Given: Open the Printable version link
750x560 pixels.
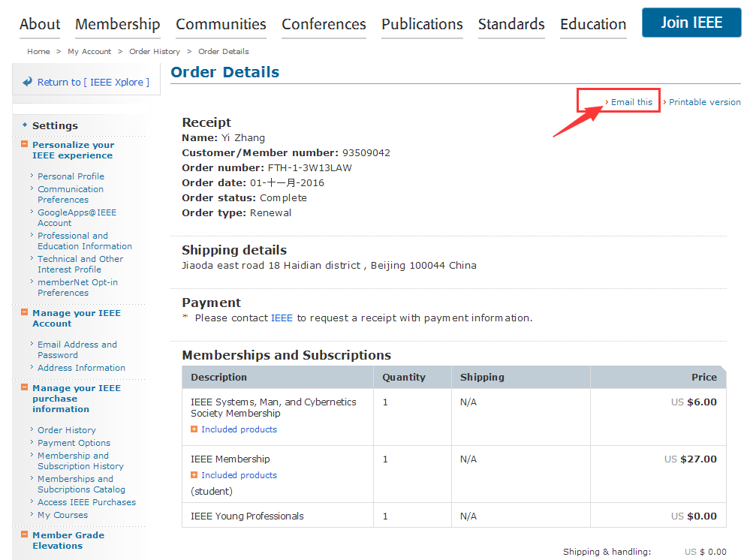Looking at the screenshot, I should 704,102.
